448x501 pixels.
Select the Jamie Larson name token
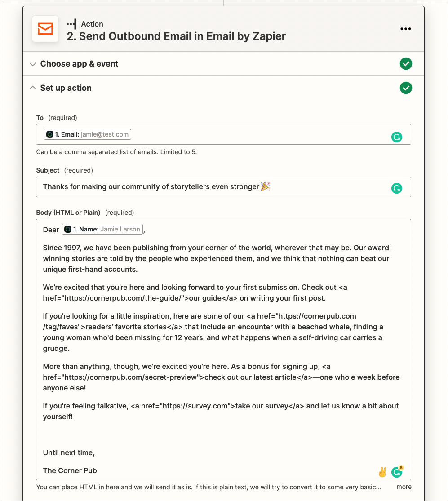coord(120,229)
